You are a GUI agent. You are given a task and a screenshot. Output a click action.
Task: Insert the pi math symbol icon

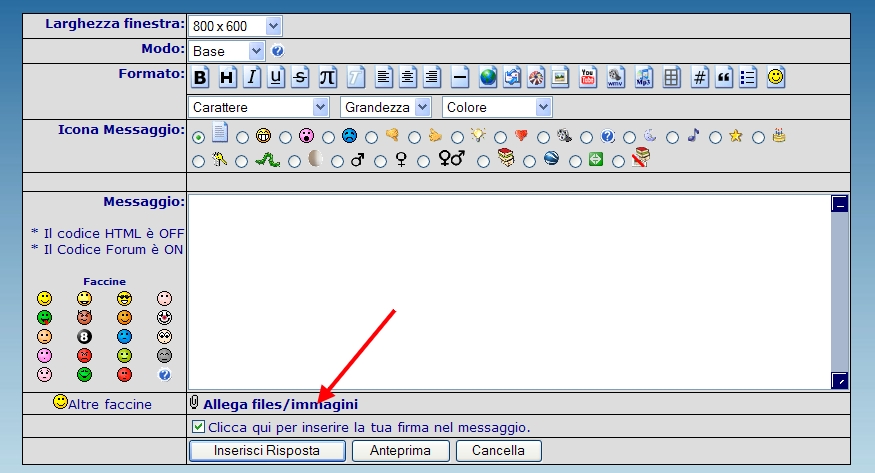coord(327,77)
